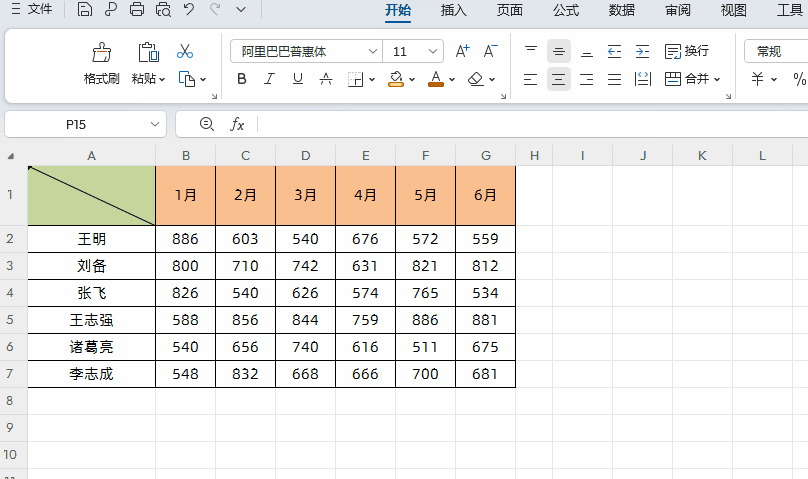
Task: Click the increase indent icon
Action: point(642,51)
